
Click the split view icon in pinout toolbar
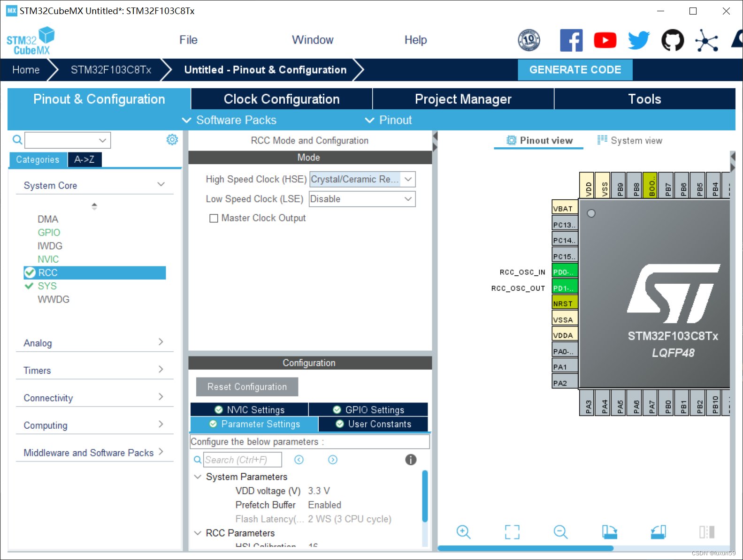point(707,532)
